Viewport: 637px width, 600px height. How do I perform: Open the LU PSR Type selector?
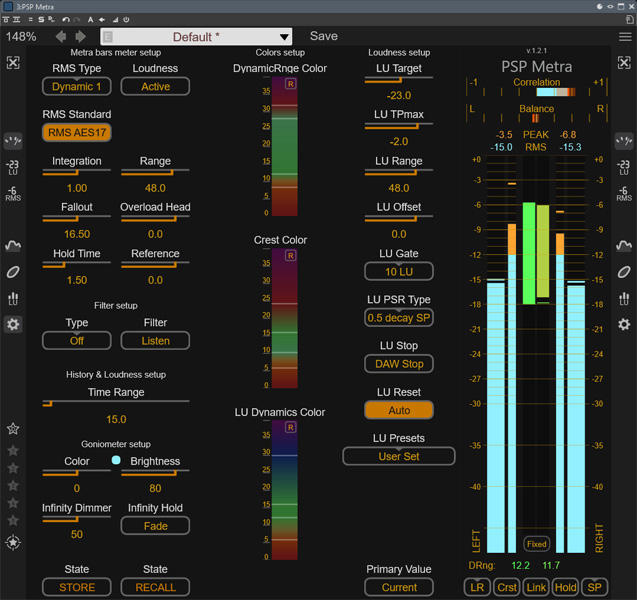[399, 318]
